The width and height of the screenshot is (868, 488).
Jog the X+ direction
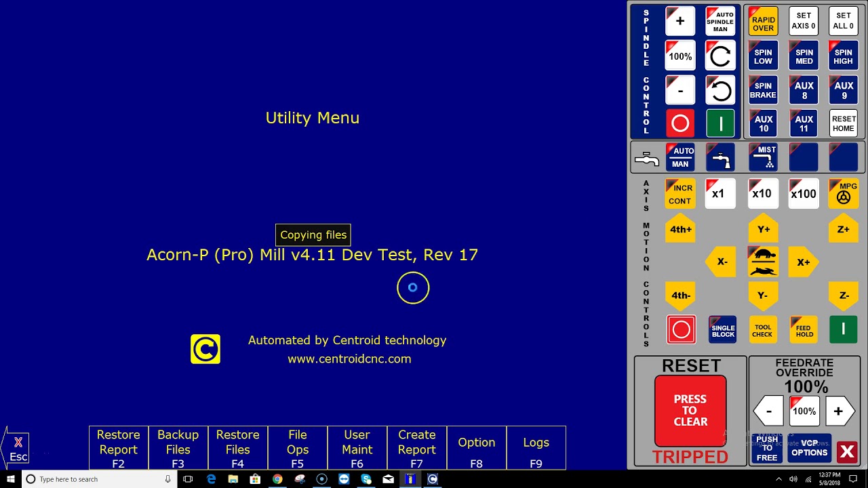coord(804,262)
